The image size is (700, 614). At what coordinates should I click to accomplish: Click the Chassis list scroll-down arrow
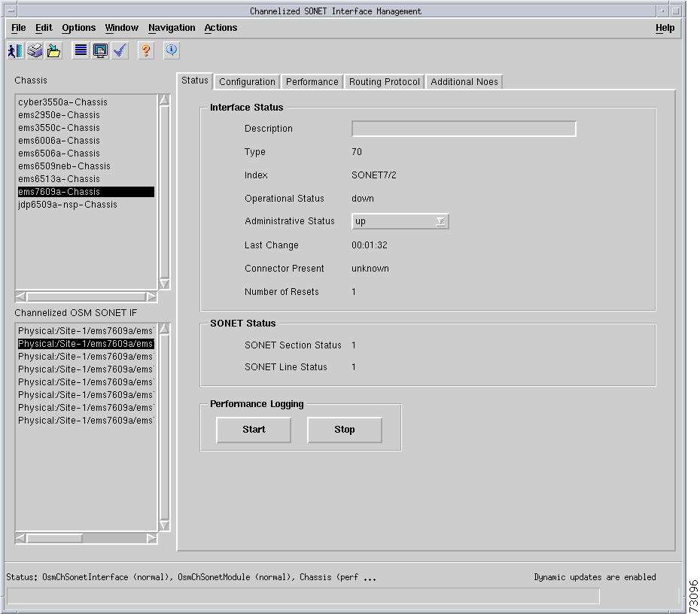click(x=164, y=284)
